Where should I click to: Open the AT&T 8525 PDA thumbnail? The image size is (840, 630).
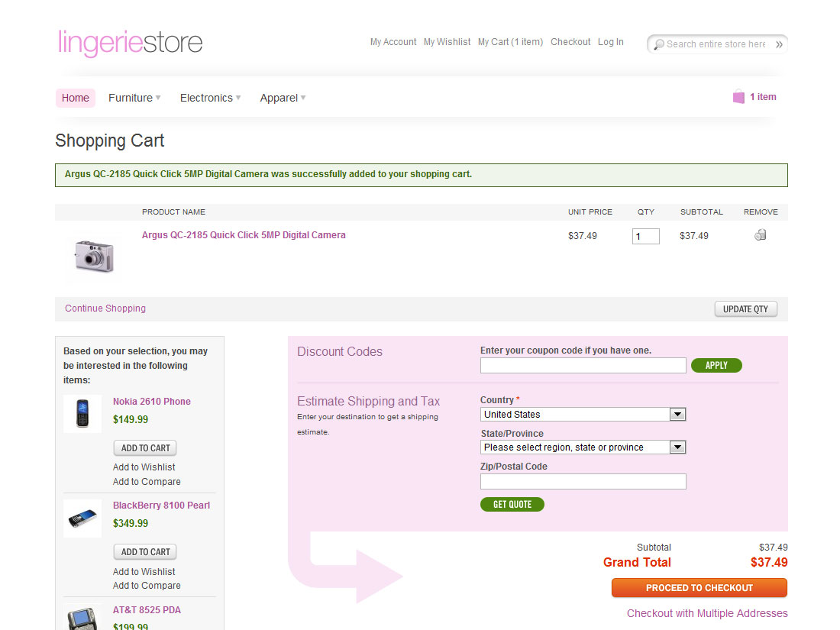coord(82,617)
